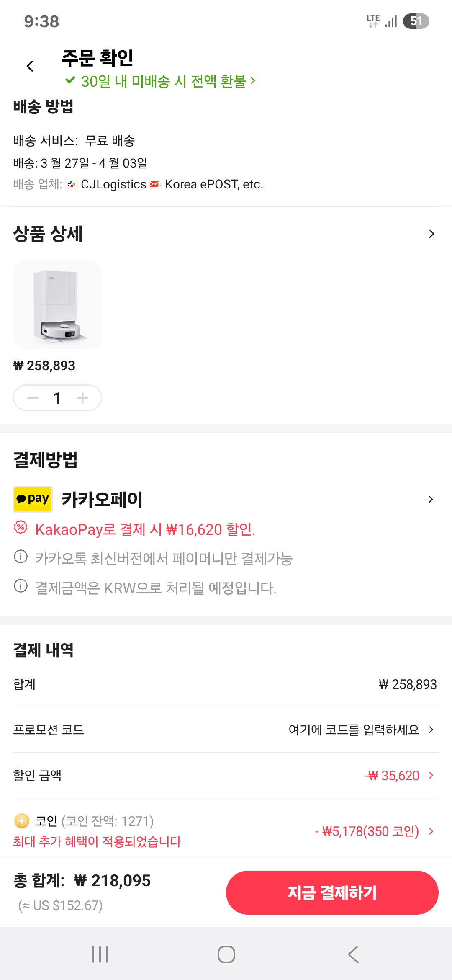
Task: Tap info icon beside KRW processing notice
Action: point(21,586)
